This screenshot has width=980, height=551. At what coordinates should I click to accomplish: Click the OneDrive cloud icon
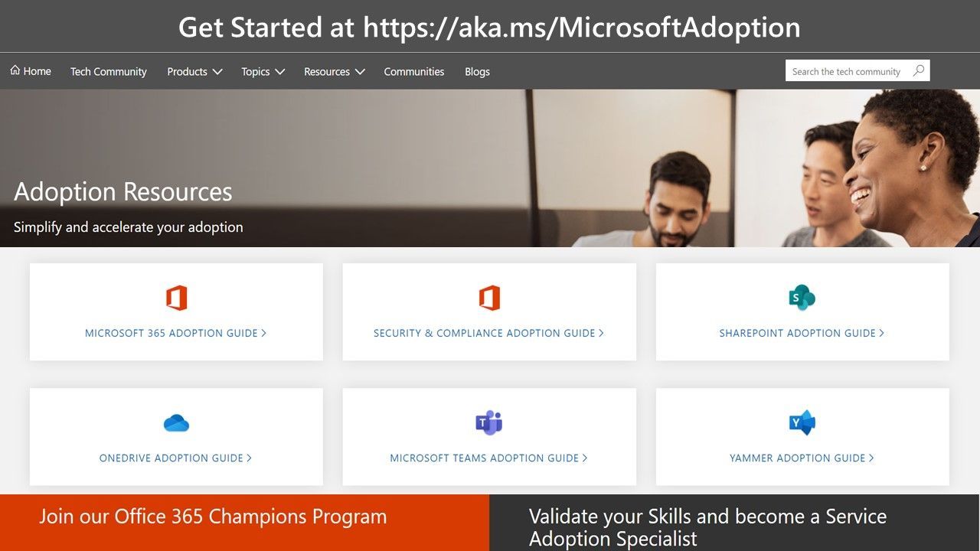tap(175, 422)
